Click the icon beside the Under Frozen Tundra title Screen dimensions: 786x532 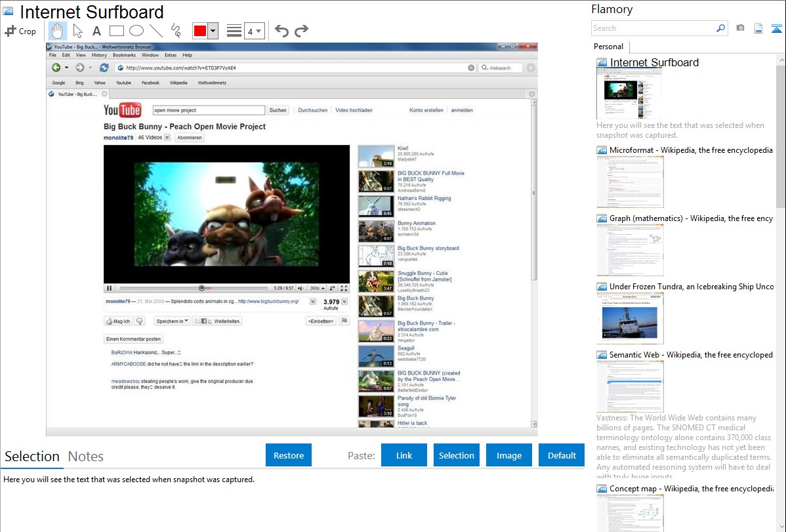click(x=602, y=287)
